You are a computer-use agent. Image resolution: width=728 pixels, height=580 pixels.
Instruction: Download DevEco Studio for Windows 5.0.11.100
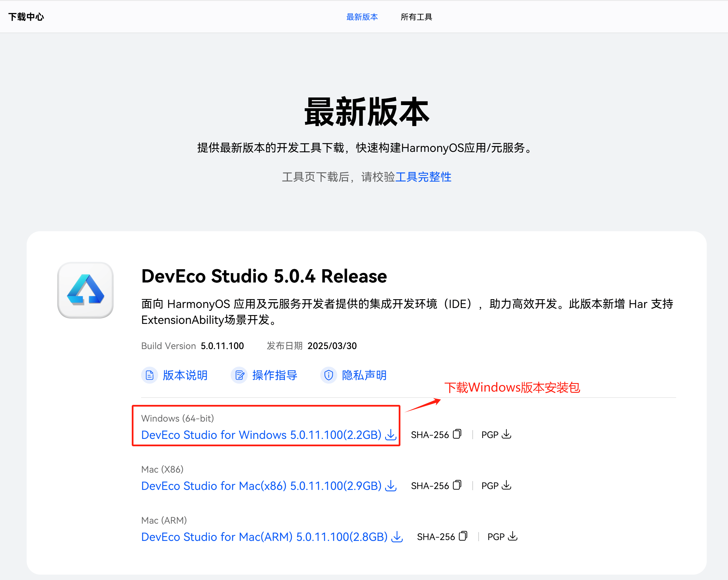point(261,435)
